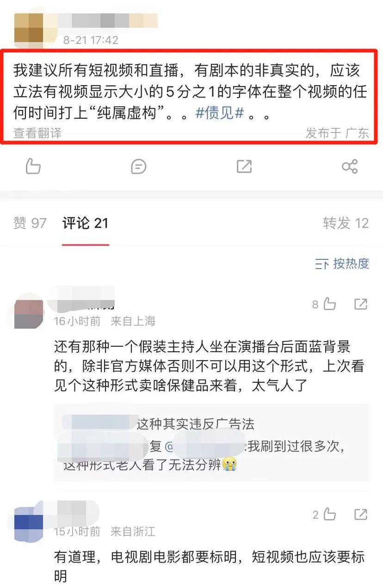Repost the comment from Shanghai

coord(361,304)
